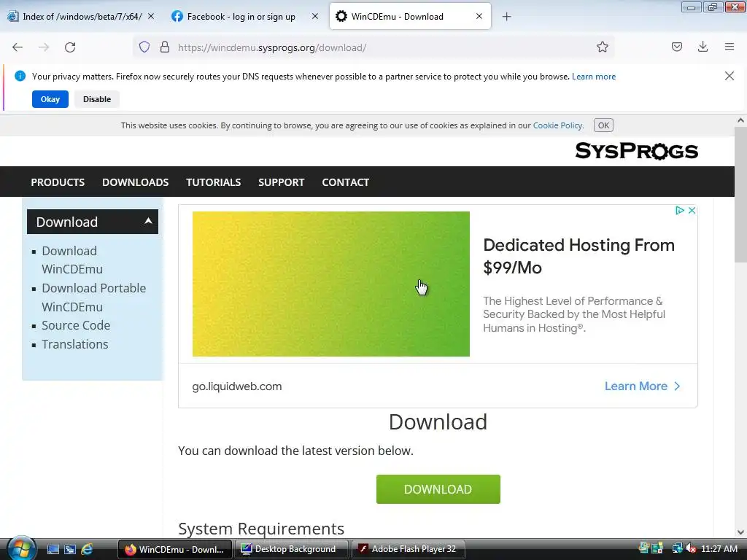
Task: View site security via padlock icon
Action: point(165,47)
